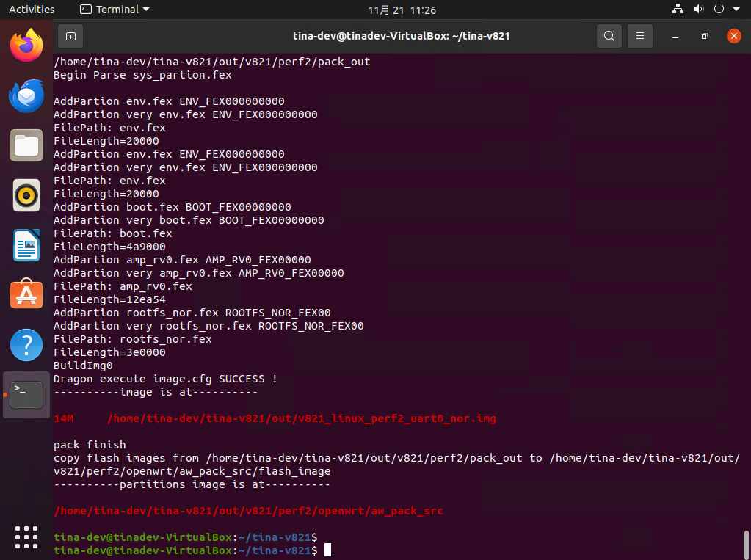Open the Activities overview
This screenshot has width=751, height=560.
(x=32, y=10)
